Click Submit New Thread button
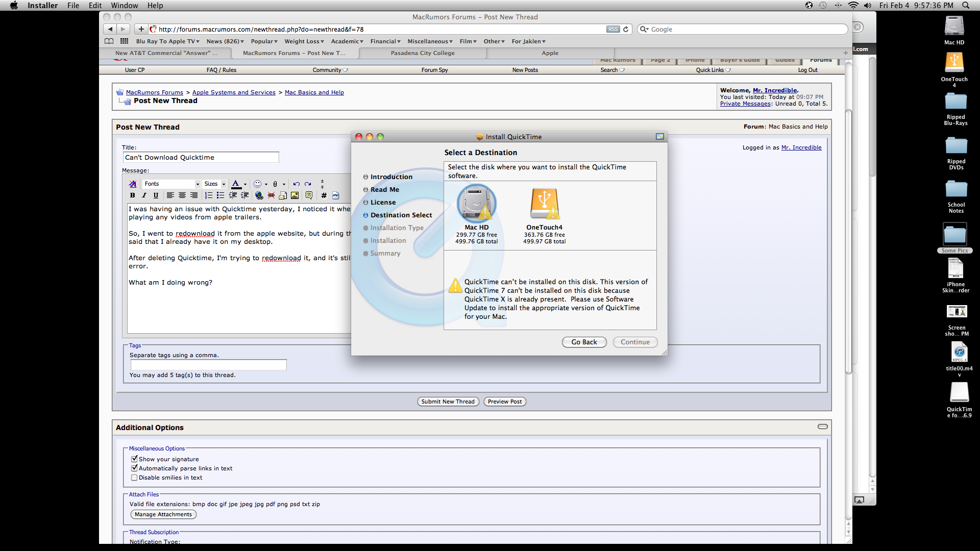980x551 pixels. [448, 402]
